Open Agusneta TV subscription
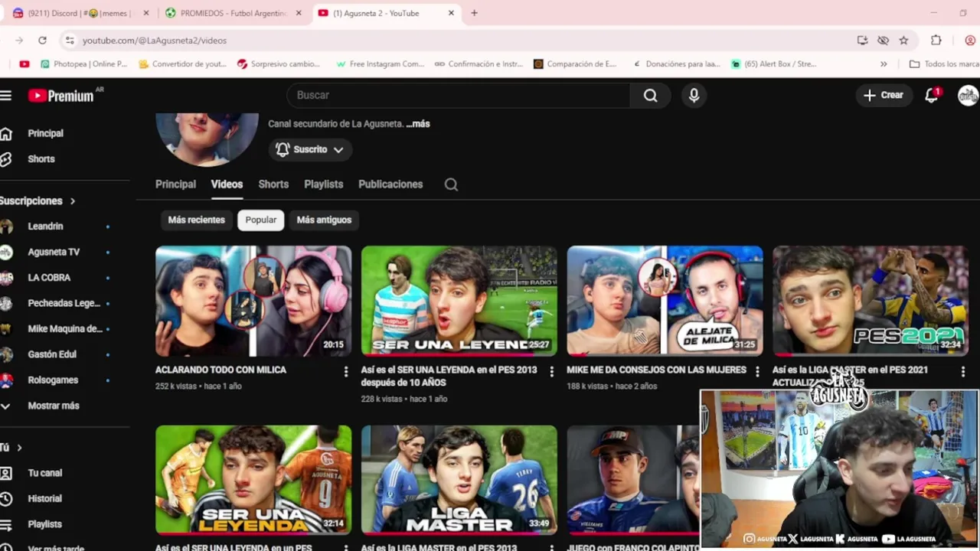Viewport: 980px width, 551px height. point(54,252)
